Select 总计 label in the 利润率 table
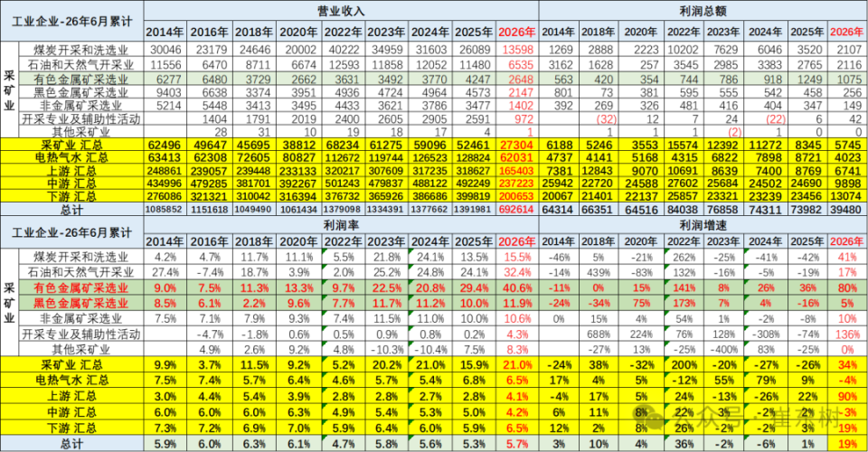 [x=72, y=444]
